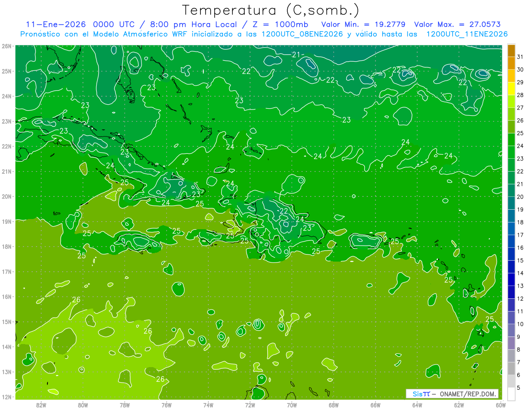532x411 pixels.
Task: Click the legend scale value 30
Action: tap(520, 70)
